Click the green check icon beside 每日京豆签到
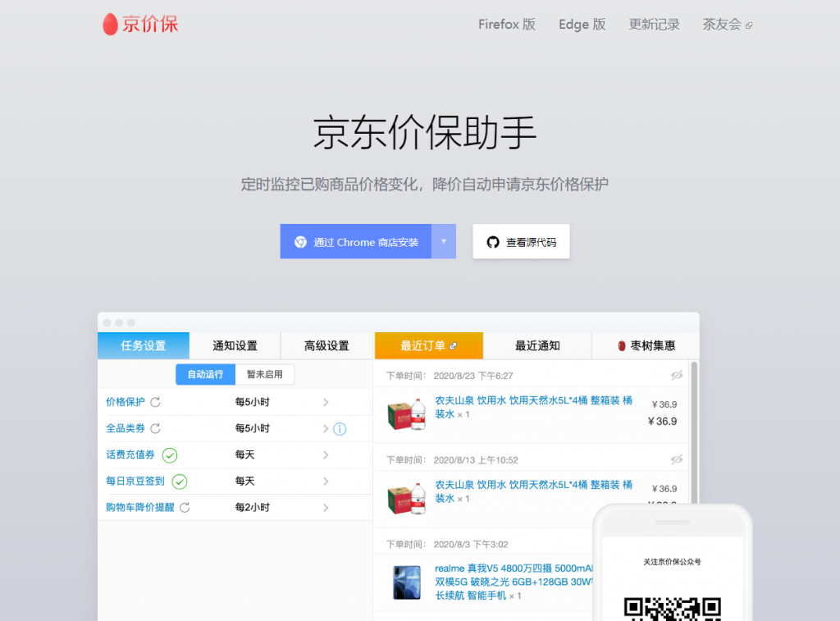840x621 pixels. tap(180, 482)
